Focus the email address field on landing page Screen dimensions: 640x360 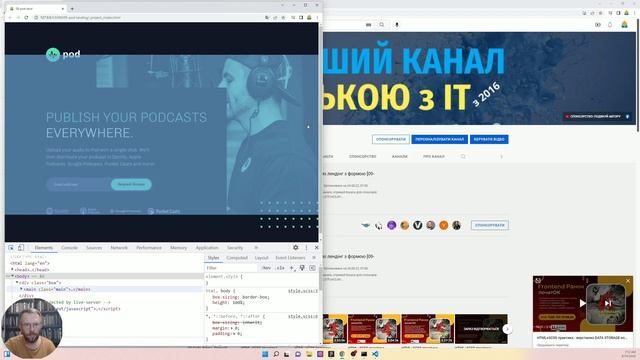78,184
